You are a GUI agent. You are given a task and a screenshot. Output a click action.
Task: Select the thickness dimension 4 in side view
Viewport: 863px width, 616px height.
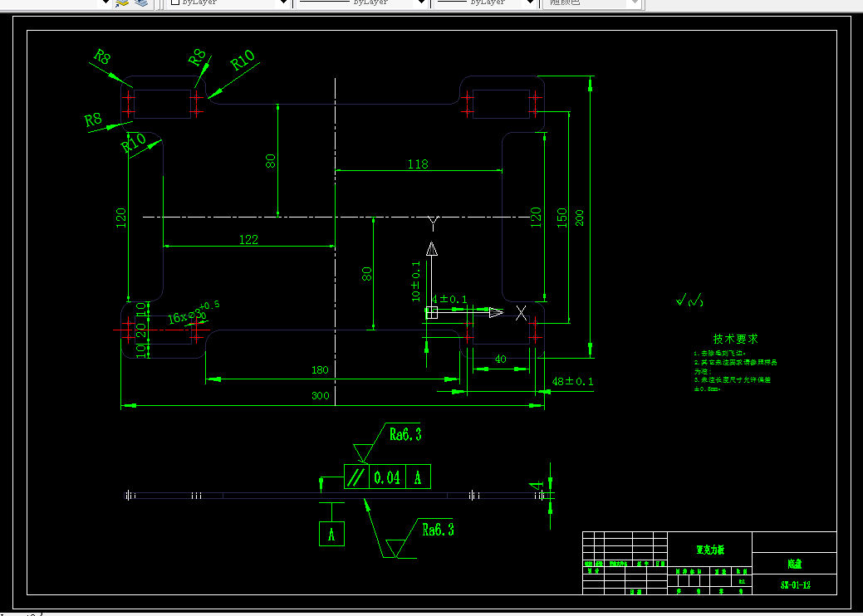tap(535, 486)
